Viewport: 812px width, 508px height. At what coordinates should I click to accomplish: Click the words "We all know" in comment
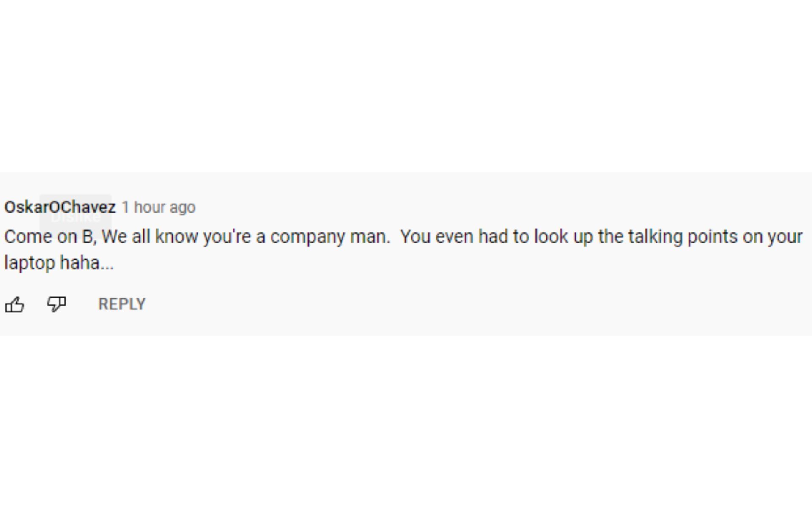coord(150,237)
